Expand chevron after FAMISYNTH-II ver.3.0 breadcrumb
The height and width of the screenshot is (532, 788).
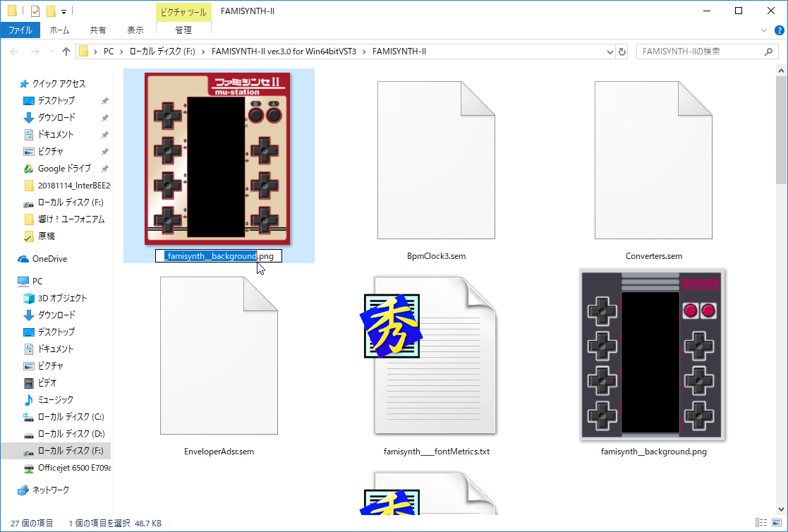click(x=364, y=52)
